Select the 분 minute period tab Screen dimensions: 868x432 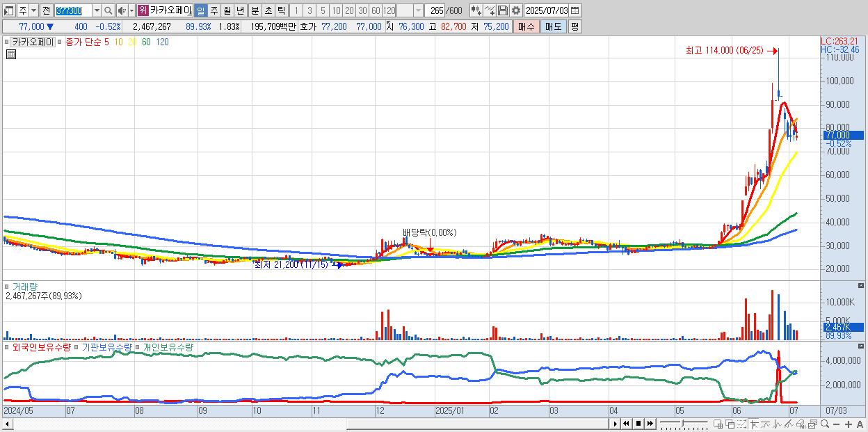pyautogui.click(x=255, y=10)
